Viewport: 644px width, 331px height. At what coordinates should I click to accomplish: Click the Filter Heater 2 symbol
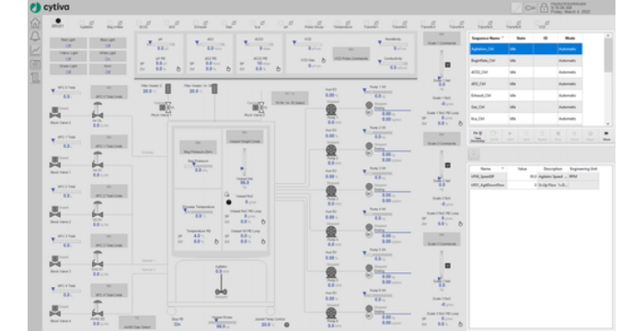point(168,88)
